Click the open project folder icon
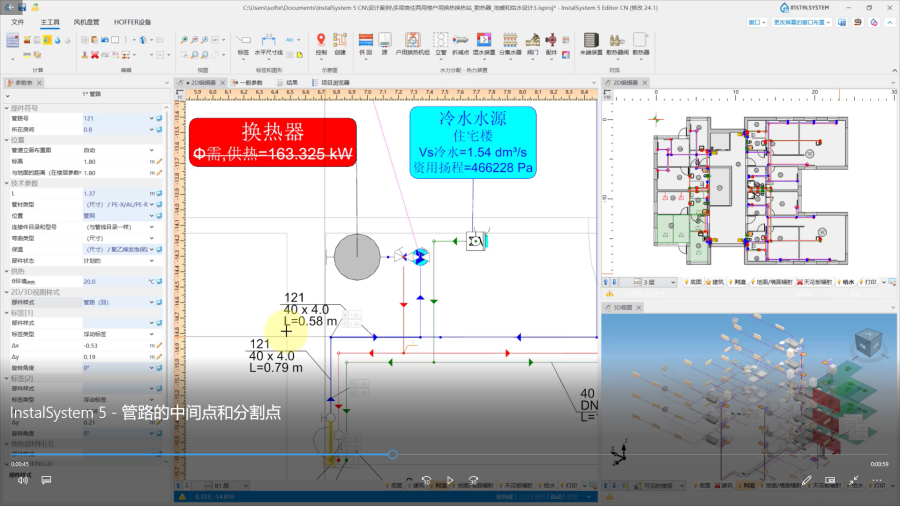 tap(35, 7)
